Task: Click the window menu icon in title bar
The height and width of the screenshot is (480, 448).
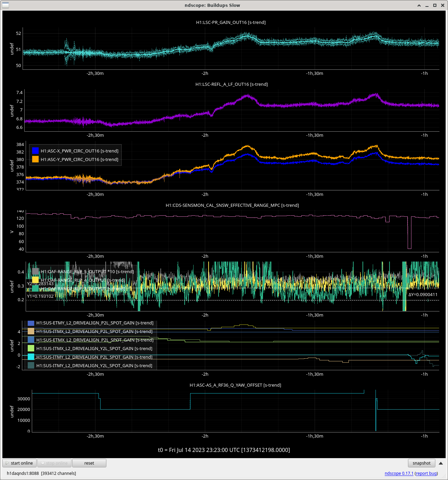Action: pos(5,5)
